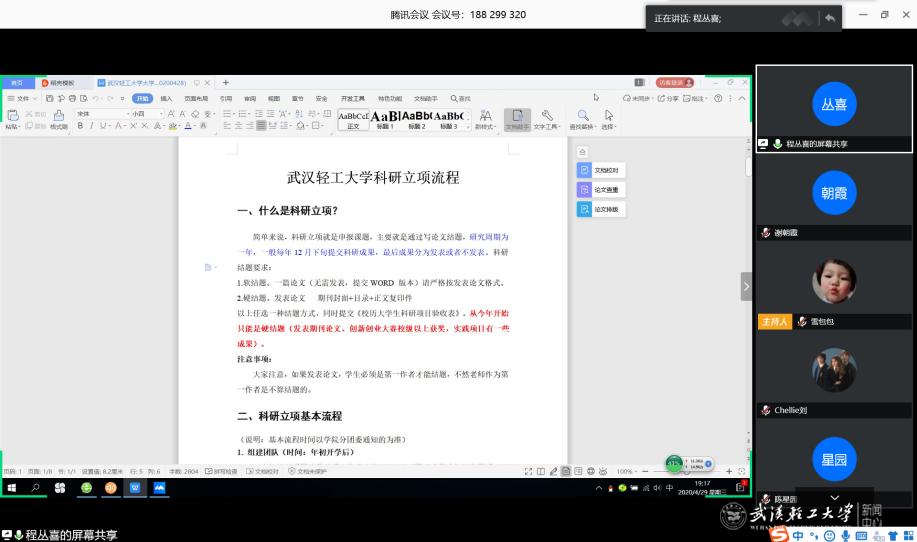Image resolution: width=917 pixels, height=542 pixels.
Task: Click the Paste icon in ribbon
Action: (x=12, y=116)
